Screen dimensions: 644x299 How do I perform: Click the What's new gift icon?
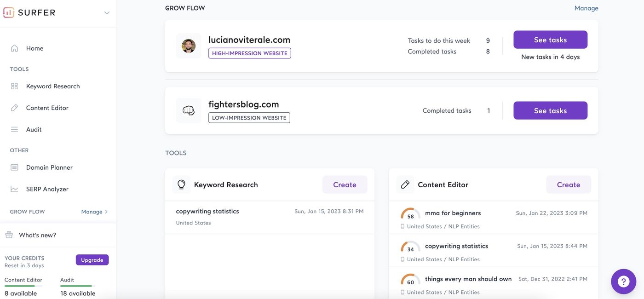9,235
